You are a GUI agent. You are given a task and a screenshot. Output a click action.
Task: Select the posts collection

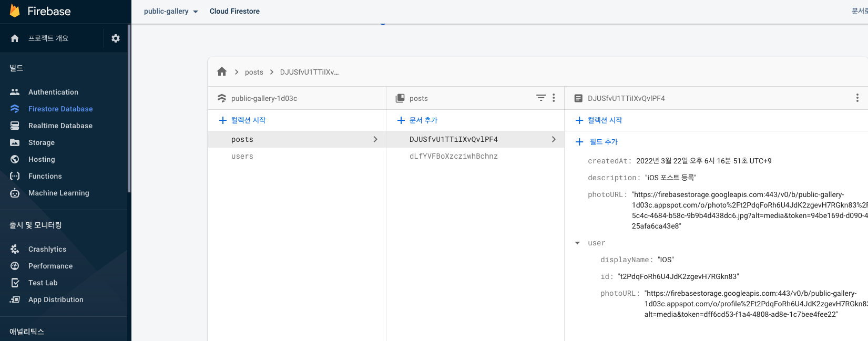coord(297,139)
